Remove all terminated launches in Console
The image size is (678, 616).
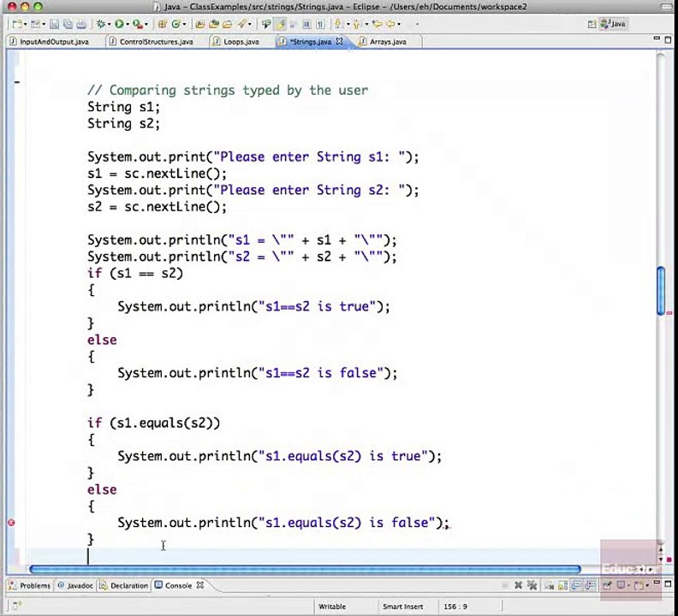(532, 585)
